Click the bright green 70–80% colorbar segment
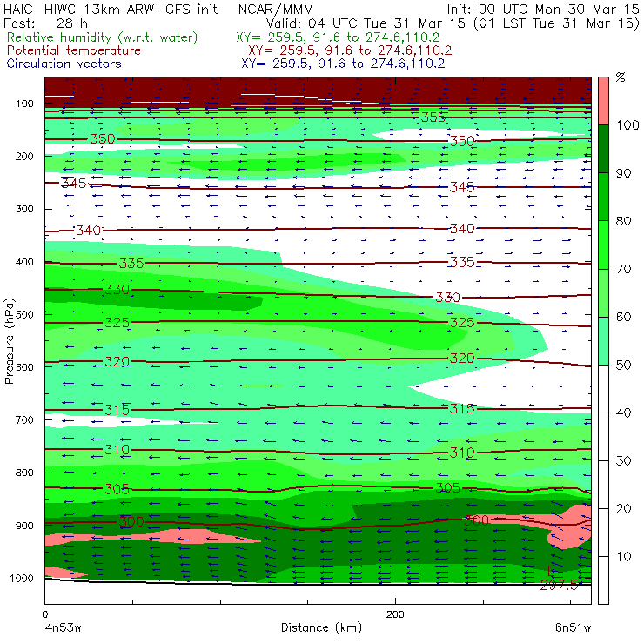 pos(603,245)
